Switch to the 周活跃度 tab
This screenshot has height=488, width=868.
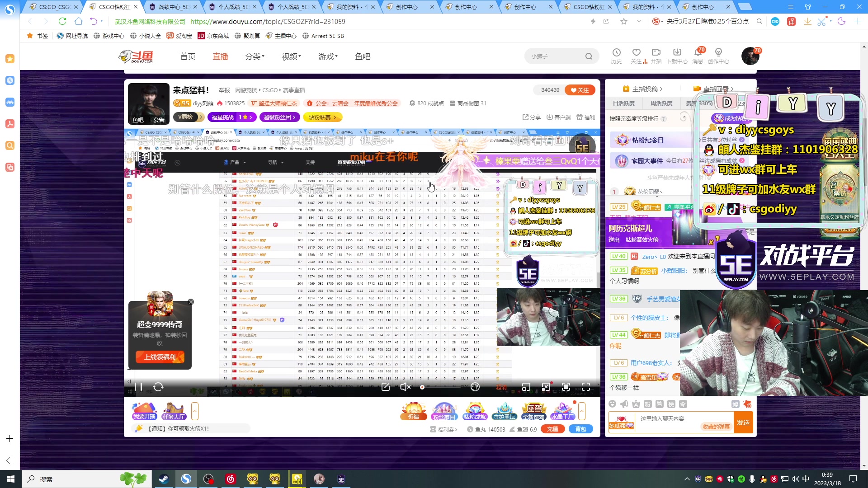click(661, 103)
